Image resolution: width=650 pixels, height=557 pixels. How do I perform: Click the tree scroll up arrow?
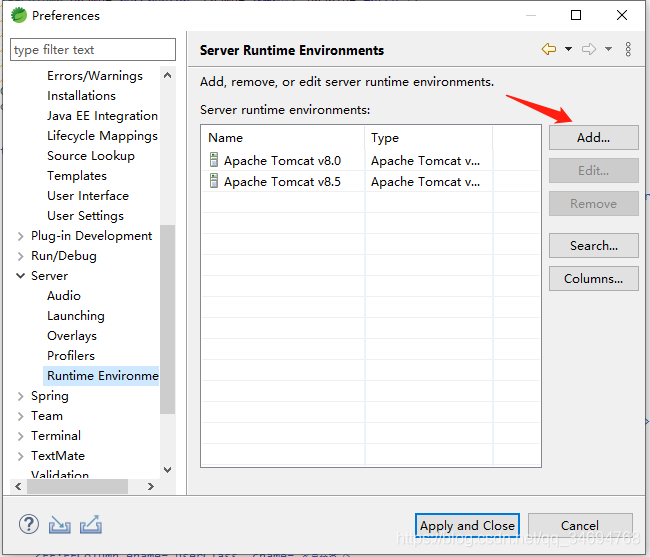point(167,75)
